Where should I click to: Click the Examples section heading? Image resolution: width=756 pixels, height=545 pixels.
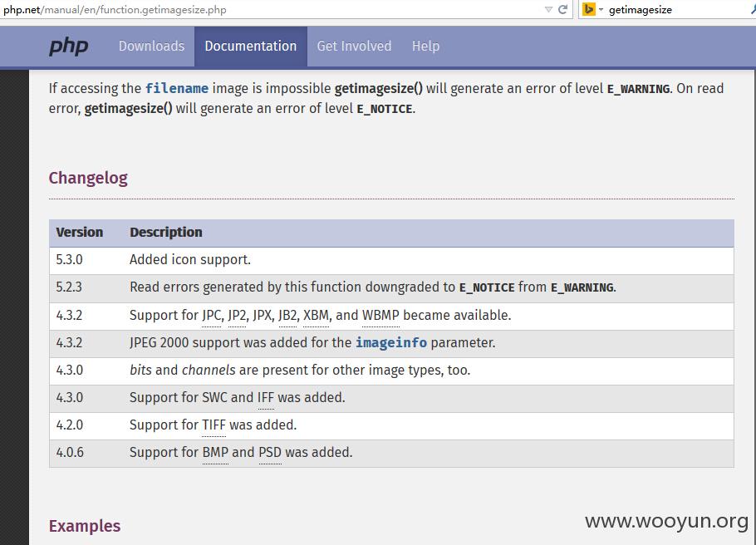point(85,526)
